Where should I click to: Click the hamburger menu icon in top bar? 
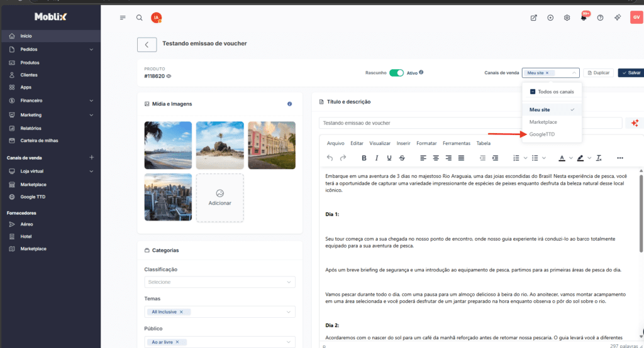pos(123,18)
